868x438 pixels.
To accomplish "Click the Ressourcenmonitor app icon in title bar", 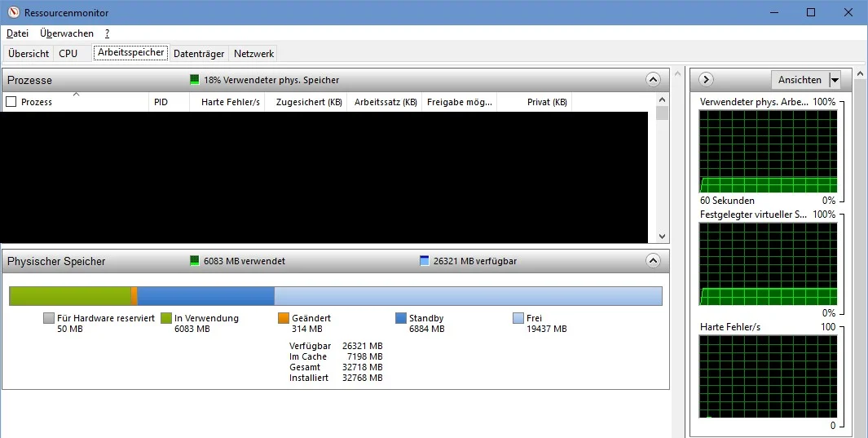I will [13, 12].
